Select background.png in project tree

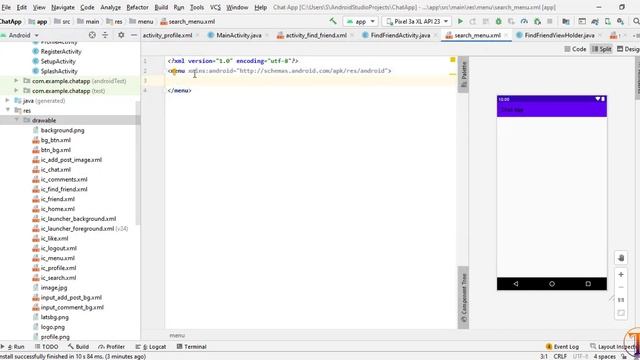(x=62, y=130)
